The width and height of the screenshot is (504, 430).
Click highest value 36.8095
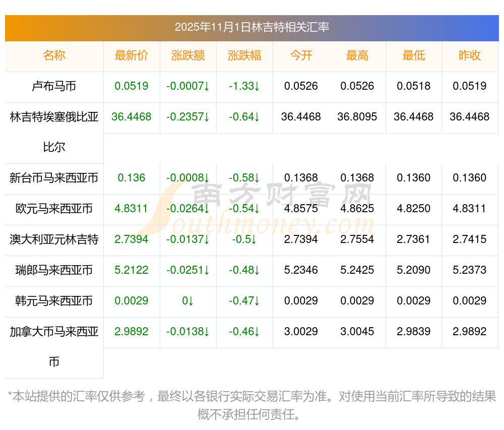[357, 116]
